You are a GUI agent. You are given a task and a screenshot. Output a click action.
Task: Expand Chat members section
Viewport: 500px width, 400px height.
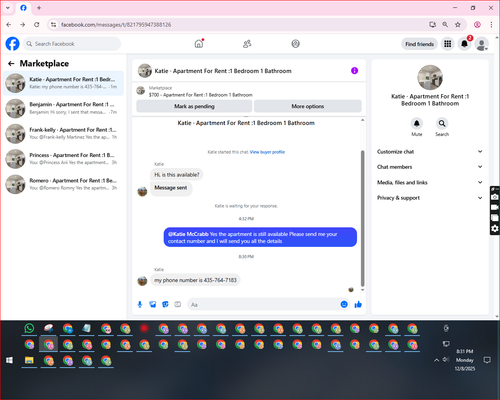430,167
